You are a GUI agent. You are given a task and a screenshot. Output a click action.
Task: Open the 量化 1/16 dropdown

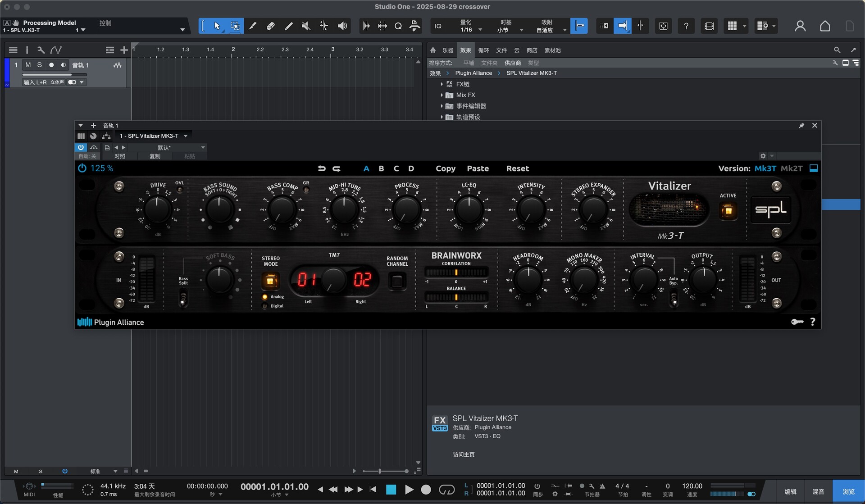pyautogui.click(x=470, y=26)
